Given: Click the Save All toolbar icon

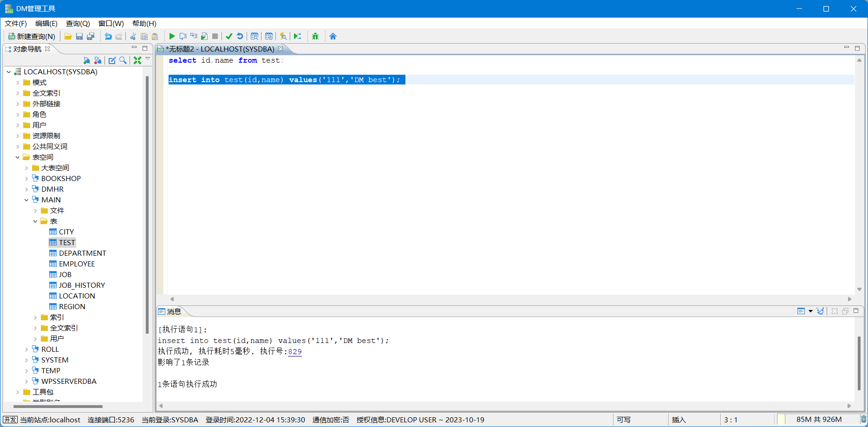Looking at the screenshot, I should tap(91, 36).
